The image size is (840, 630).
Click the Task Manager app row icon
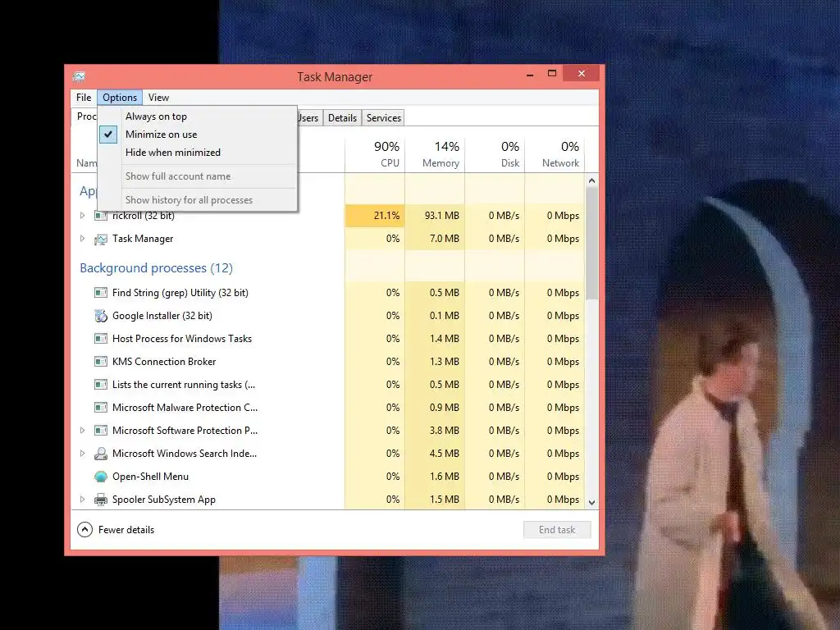tap(101, 239)
